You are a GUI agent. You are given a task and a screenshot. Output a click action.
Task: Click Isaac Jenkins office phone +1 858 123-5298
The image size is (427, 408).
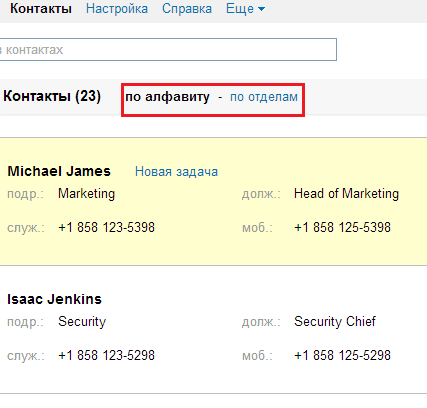pos(106,356)
